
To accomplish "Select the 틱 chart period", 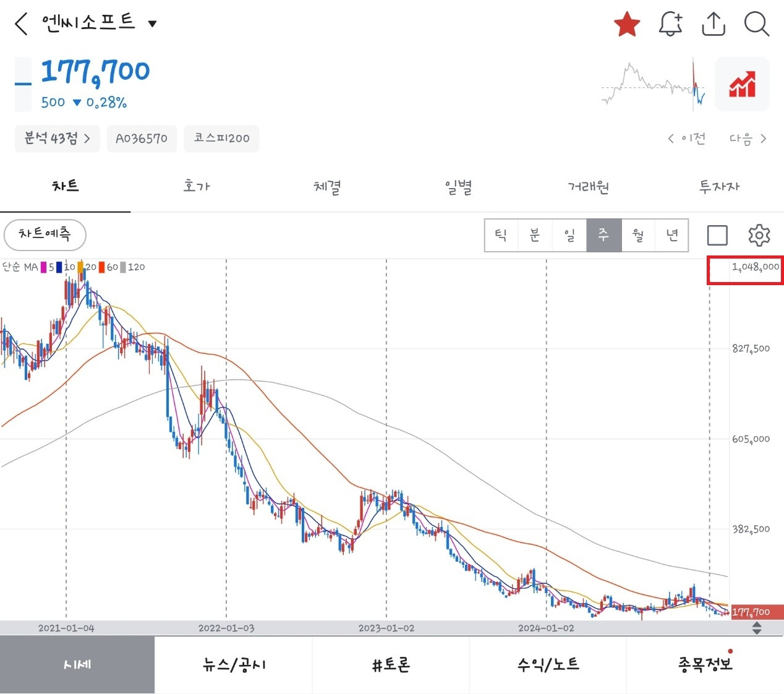I will [x=501, y=235].
